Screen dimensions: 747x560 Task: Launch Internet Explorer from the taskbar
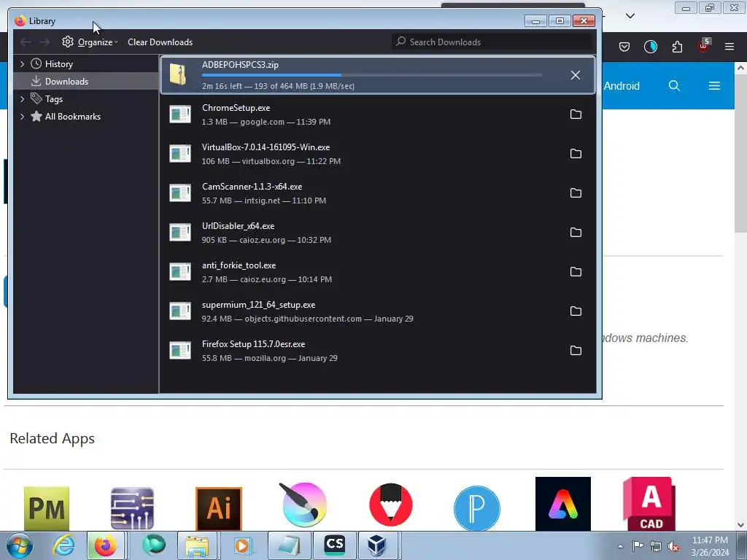[63, 545]
